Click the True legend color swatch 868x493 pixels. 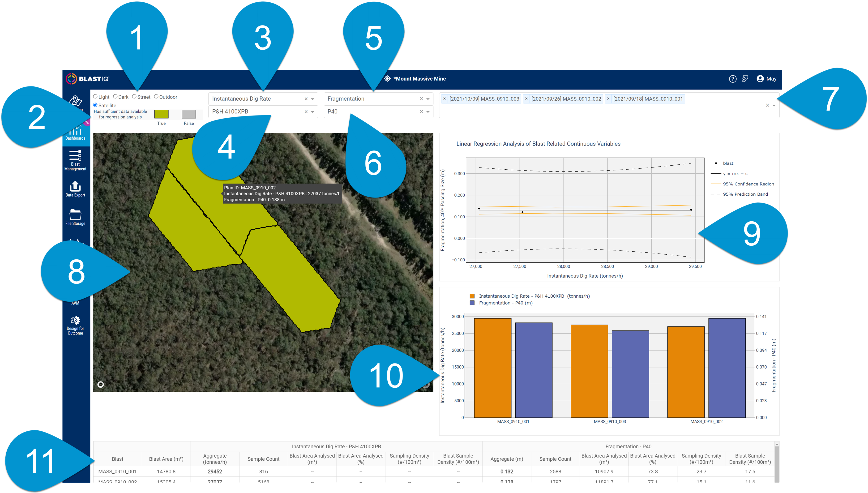pos(162,114)
